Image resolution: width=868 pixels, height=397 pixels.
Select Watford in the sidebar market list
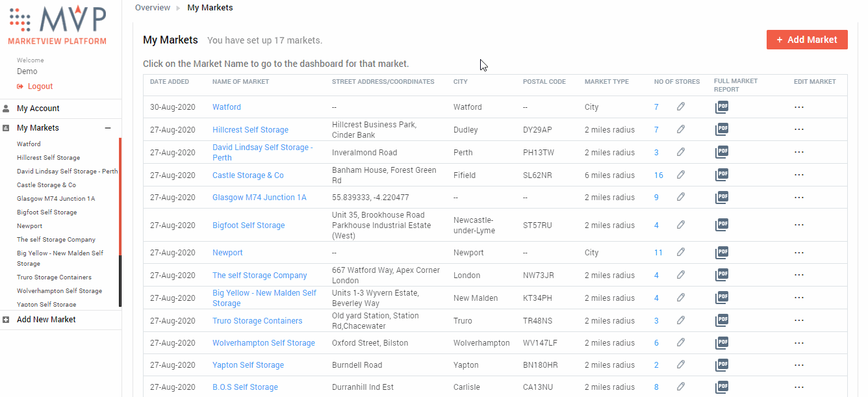[29, 144]
